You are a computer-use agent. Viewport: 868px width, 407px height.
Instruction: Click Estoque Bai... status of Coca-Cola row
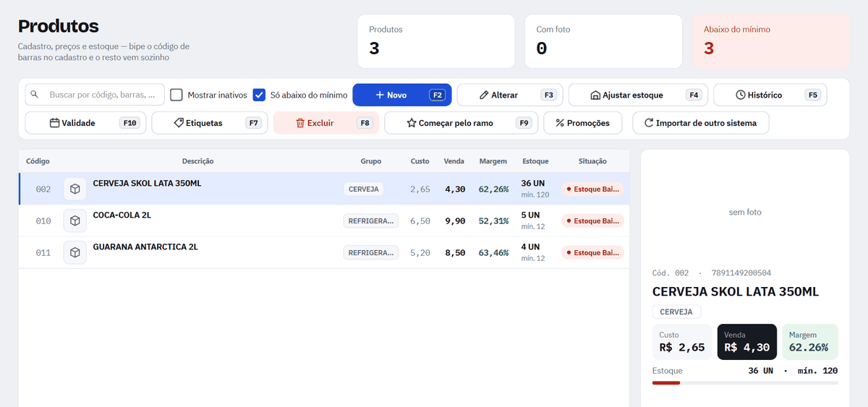click(x=593, y=220)
